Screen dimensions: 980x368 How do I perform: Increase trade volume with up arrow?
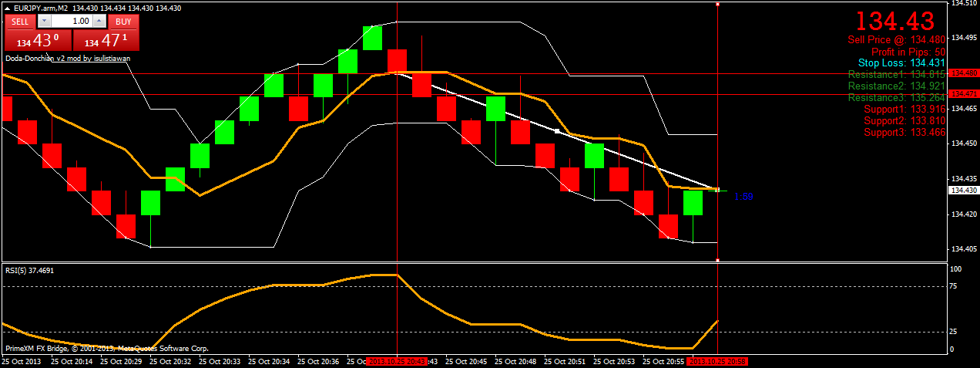point(98,22)
